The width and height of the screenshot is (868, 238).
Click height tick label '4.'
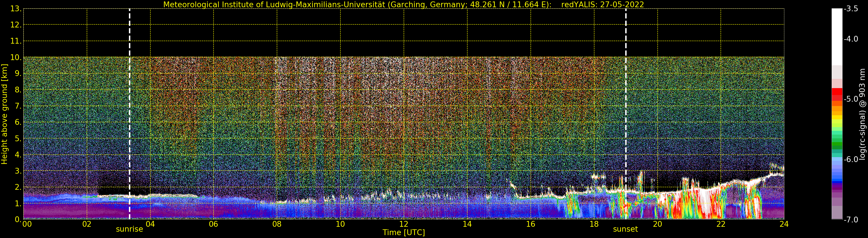click(18, 155)
